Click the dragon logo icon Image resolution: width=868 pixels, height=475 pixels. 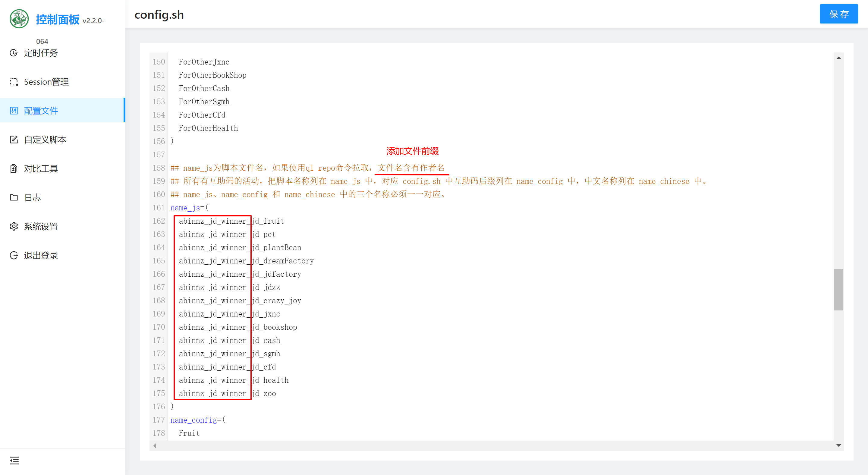pyautogui.click(x=19, y=18)
